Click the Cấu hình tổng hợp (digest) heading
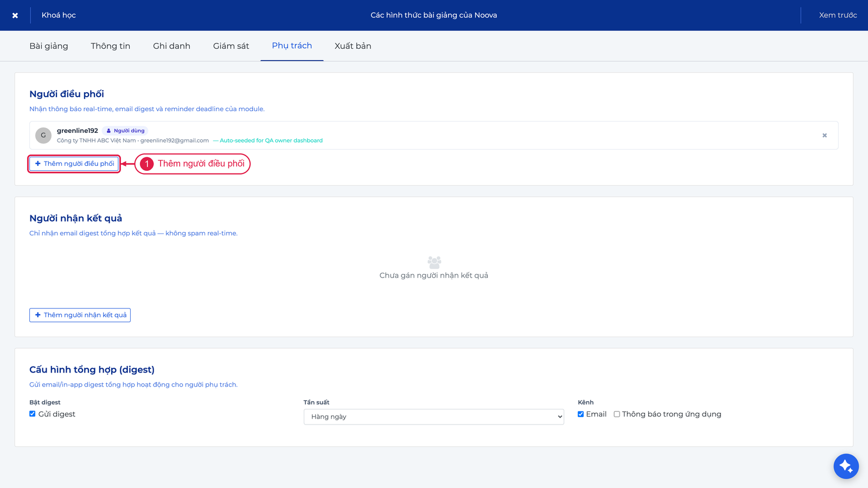 (x=92, y=370)
